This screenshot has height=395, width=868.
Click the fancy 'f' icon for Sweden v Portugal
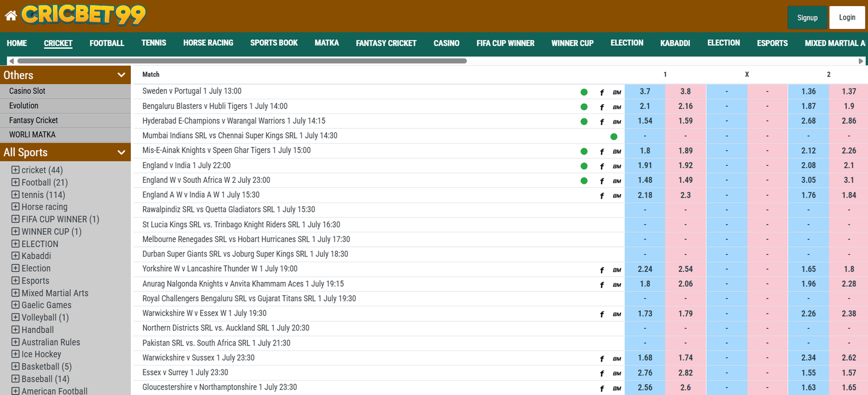[602, 92]
